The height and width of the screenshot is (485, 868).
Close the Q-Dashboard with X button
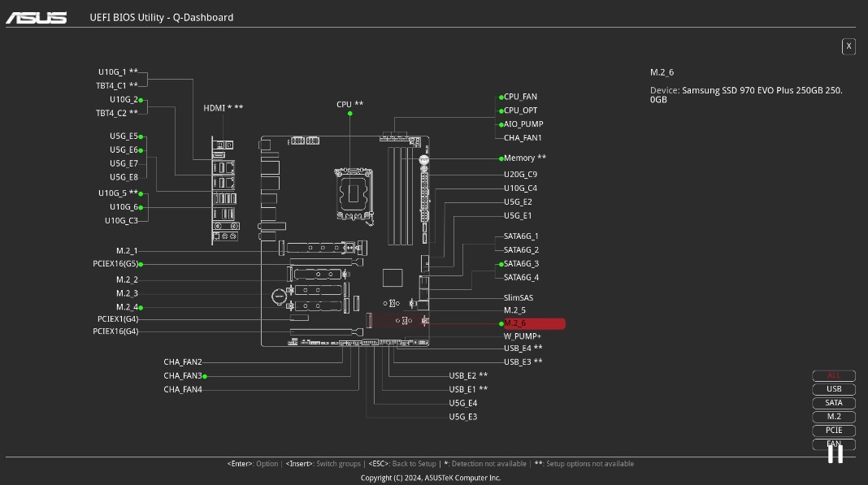coord(848,46)
